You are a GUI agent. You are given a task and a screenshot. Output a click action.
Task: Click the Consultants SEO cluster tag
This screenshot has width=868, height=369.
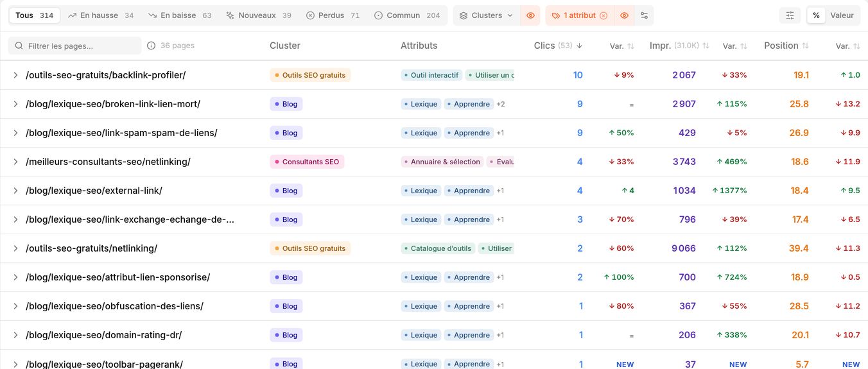click(307, 162)
